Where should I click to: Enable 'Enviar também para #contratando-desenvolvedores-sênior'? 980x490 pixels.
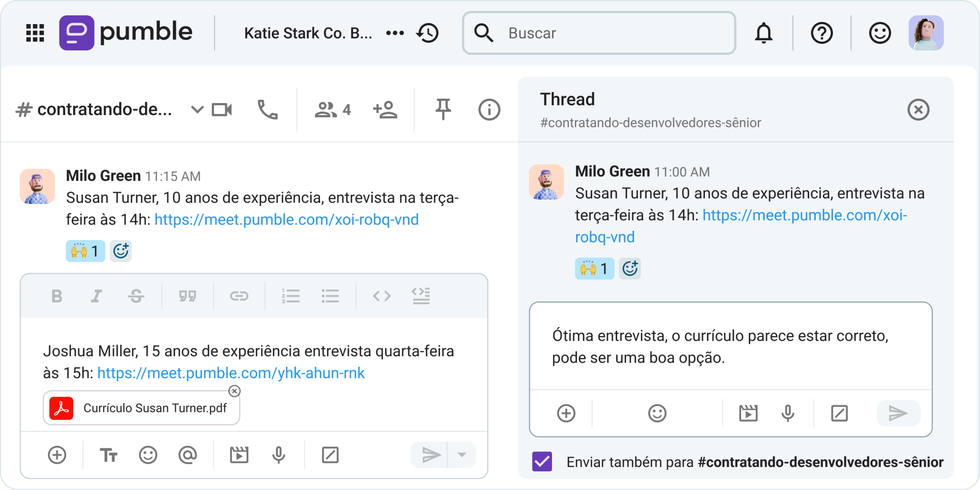pos(541,462)
